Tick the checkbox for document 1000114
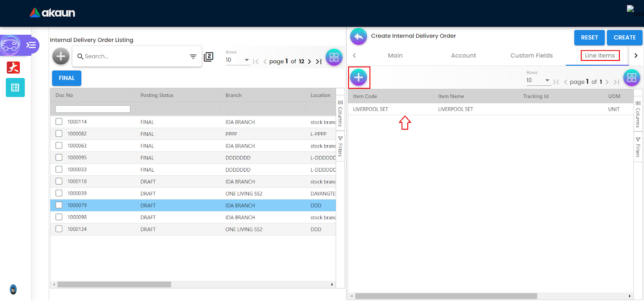644x301 pixels. pyautogui.click(x=59, y=122)
